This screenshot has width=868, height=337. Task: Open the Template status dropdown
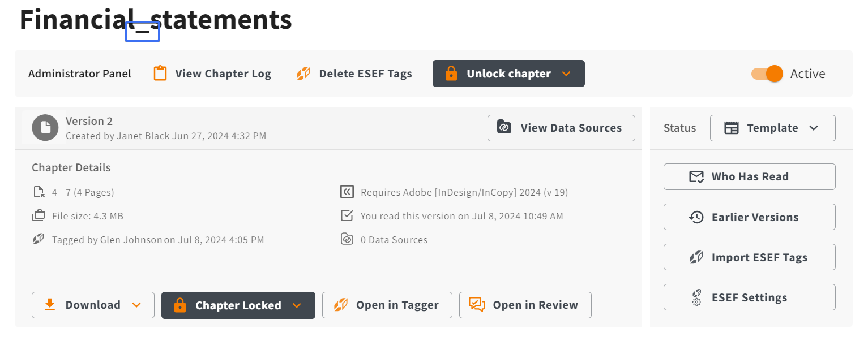click(772, 128)
